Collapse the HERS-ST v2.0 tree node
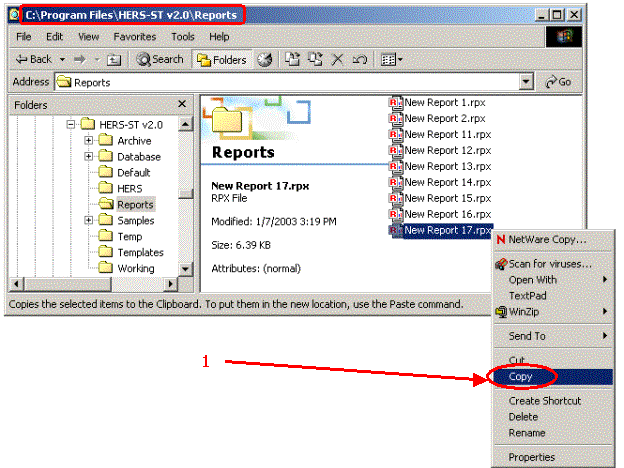The image size is (624, 468). point(70,125)
